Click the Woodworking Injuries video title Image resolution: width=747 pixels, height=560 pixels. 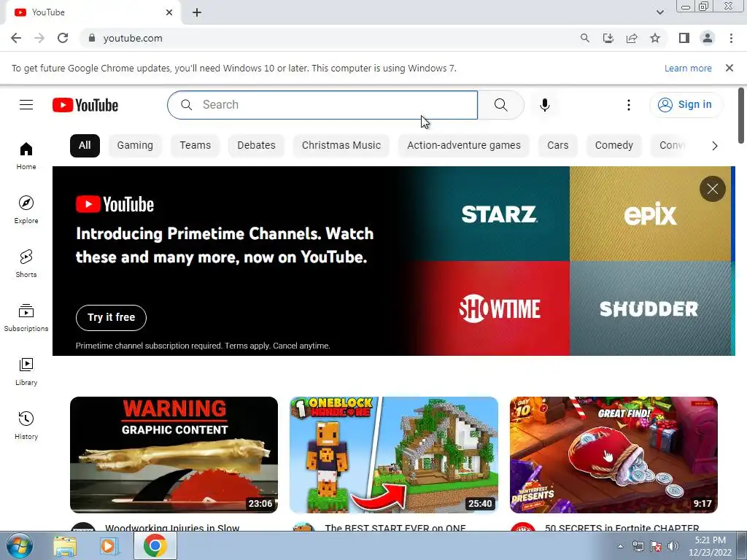(172, 528)
